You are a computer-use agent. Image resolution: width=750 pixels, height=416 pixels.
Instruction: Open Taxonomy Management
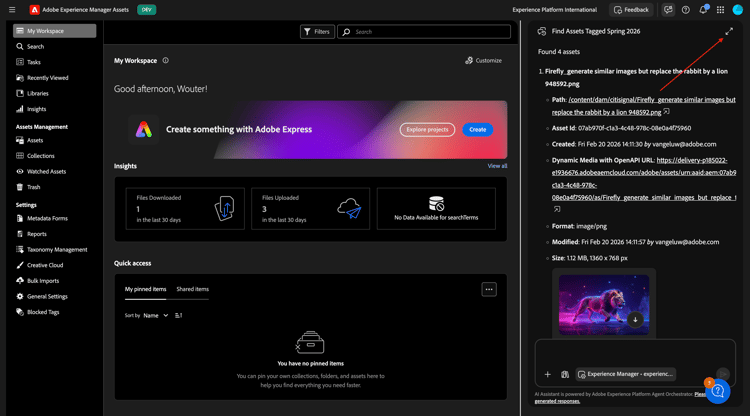(x=52, y=250)
